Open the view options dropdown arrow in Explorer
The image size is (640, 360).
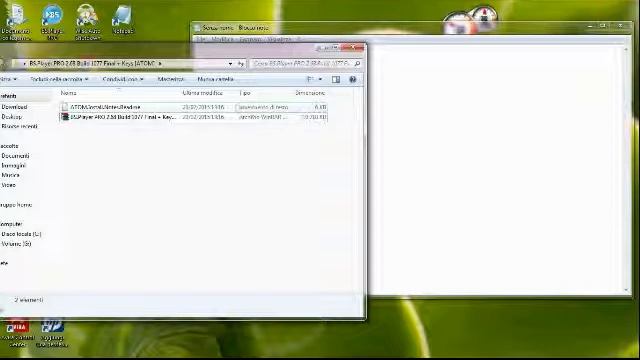tap(320, 79)
